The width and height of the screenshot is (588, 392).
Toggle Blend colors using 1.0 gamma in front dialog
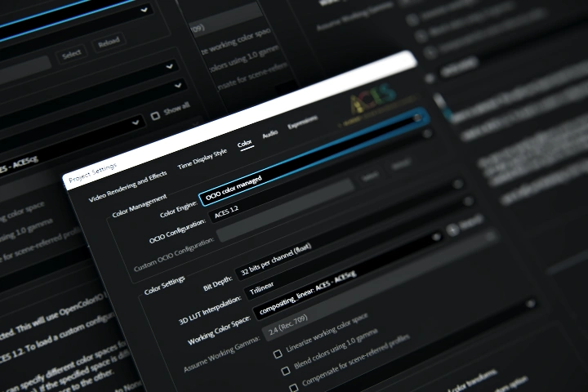286,371
